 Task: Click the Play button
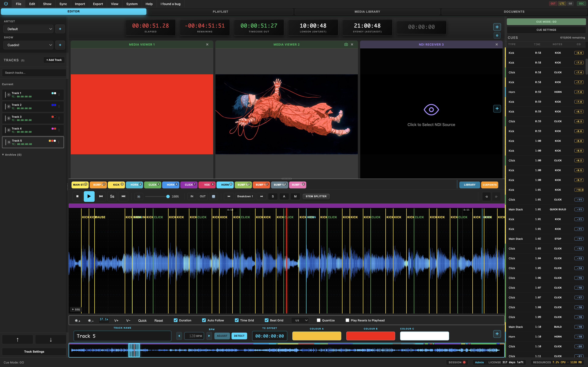(x=89, y=196)
